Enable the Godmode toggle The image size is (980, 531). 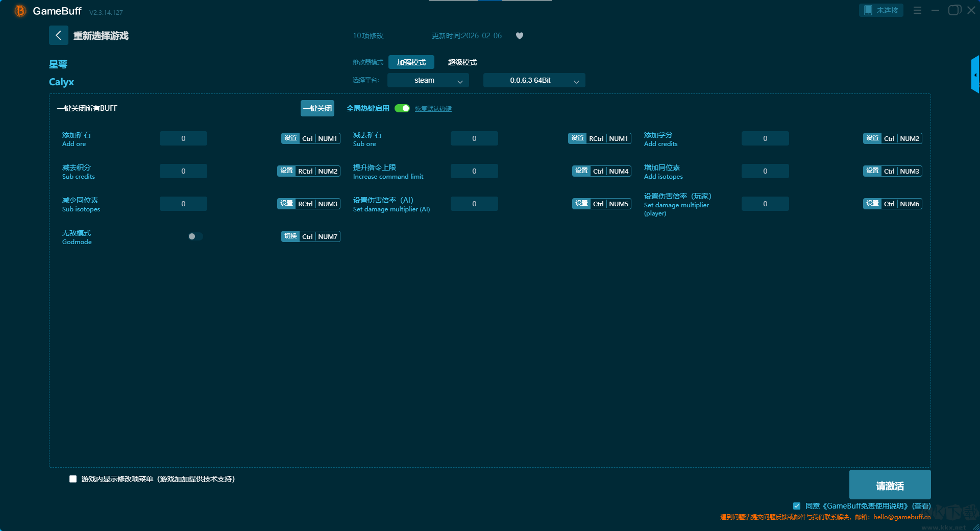tap(195, 236)
